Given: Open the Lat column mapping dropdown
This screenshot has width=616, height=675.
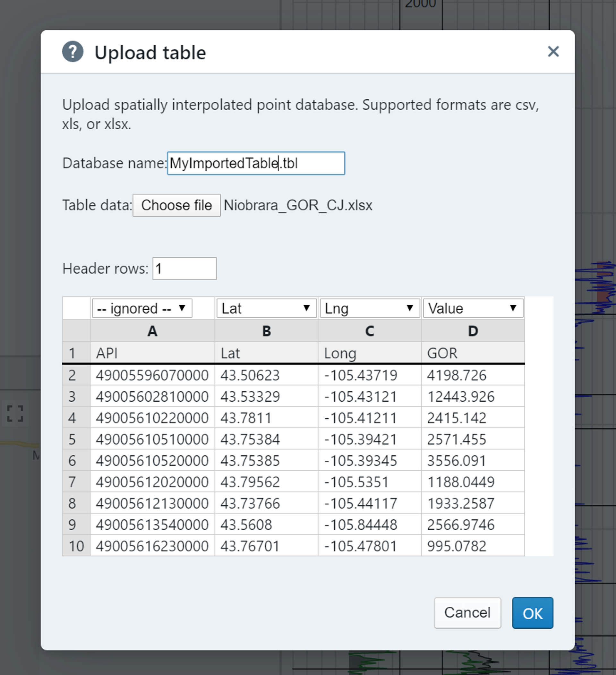Looking at the screenshot, I should pyautogui.click(x=266, y=308).
